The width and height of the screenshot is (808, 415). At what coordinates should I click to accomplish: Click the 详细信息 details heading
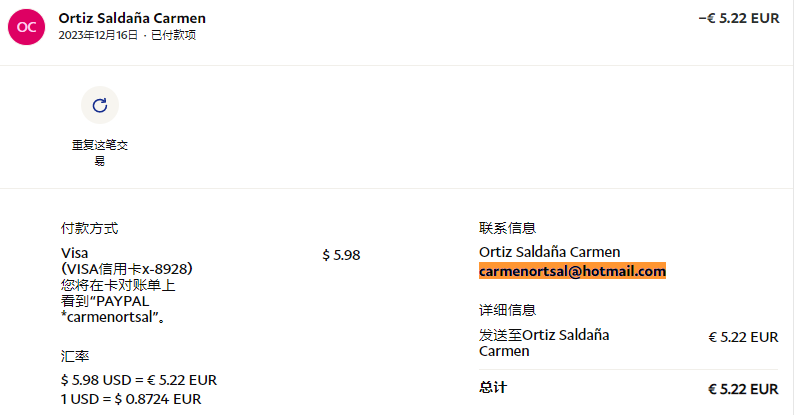[x=508, y=310]
